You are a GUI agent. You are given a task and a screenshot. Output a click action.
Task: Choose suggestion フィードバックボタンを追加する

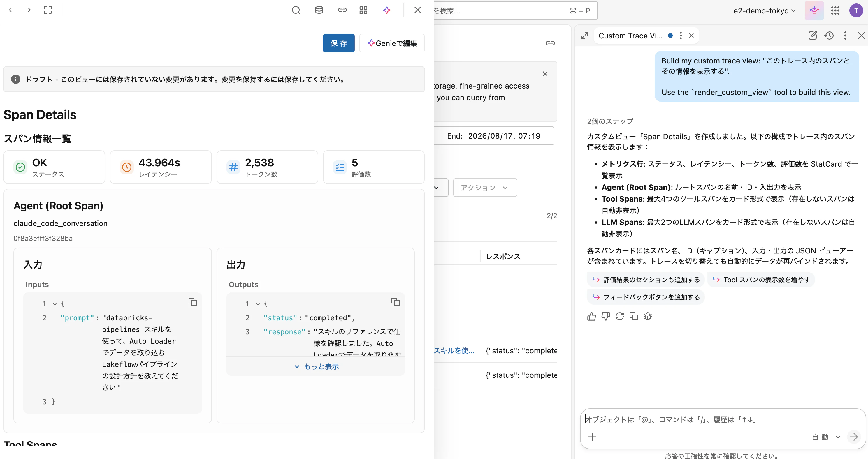pyautogui.click(x=646, y=297)
